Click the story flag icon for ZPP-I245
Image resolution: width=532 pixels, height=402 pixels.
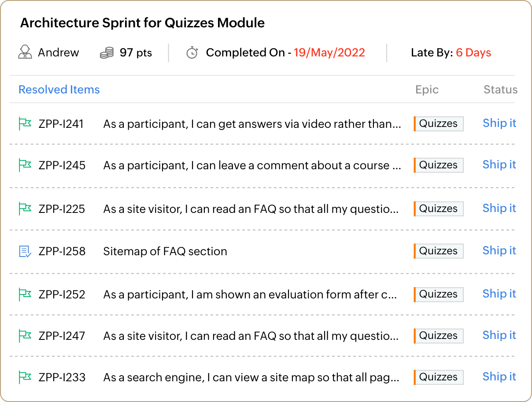coord(25,165)
